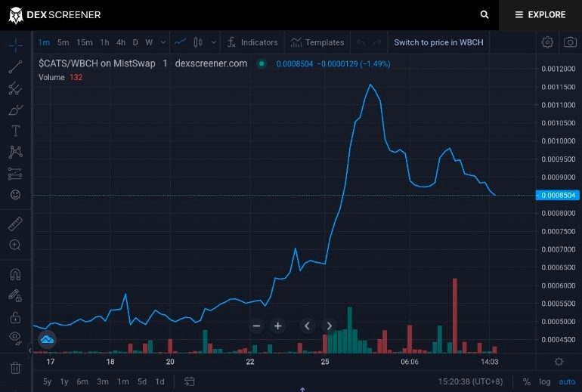Set date range to 5d
This screenshot has height=392, width=582.
(142, 381)
